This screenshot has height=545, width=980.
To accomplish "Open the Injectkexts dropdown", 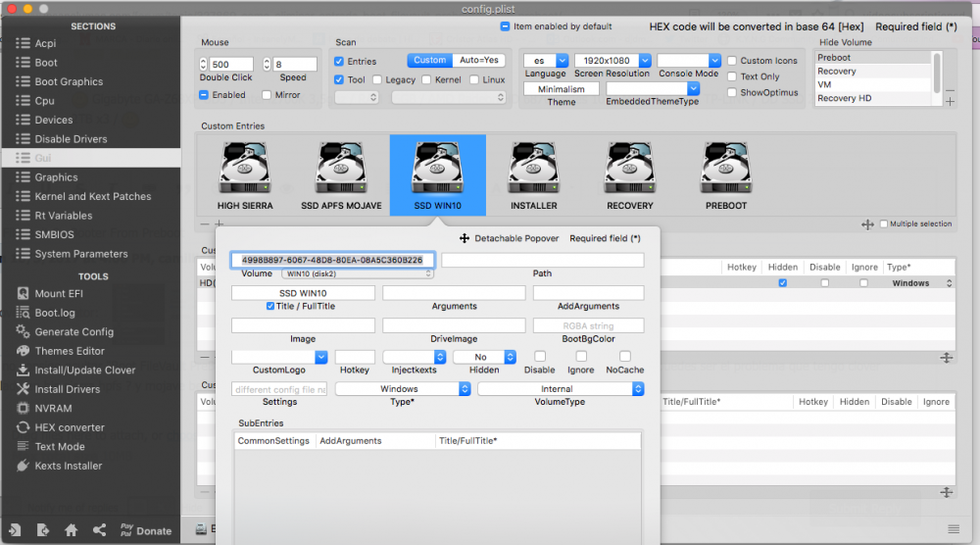I will 414,357.
